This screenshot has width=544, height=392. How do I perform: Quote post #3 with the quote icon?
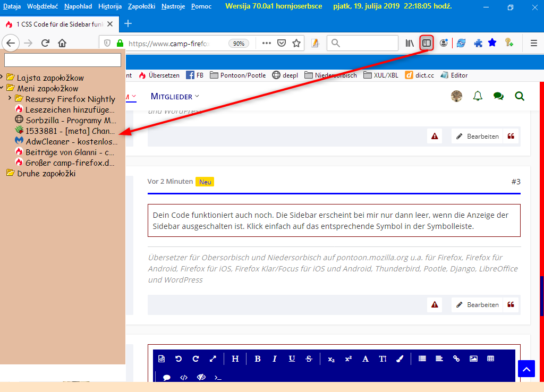pyautogui.click(x=511, y=304)
